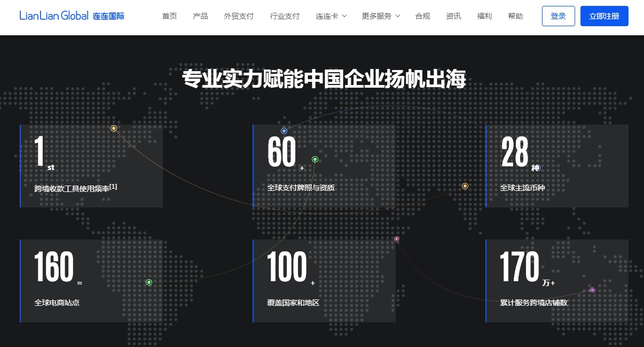Viewport: 644px width, 347px height.
Task: Open the 外贸支付 navigation link
Action: point(239,16)
